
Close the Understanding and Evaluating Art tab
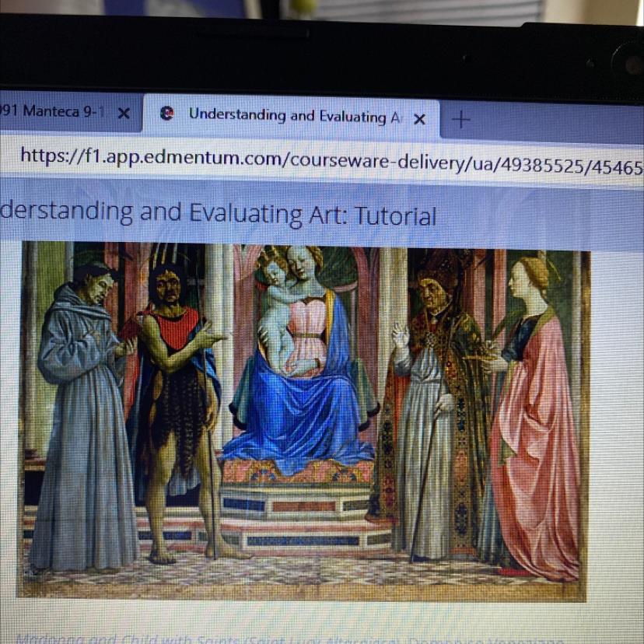click(419, 119)
